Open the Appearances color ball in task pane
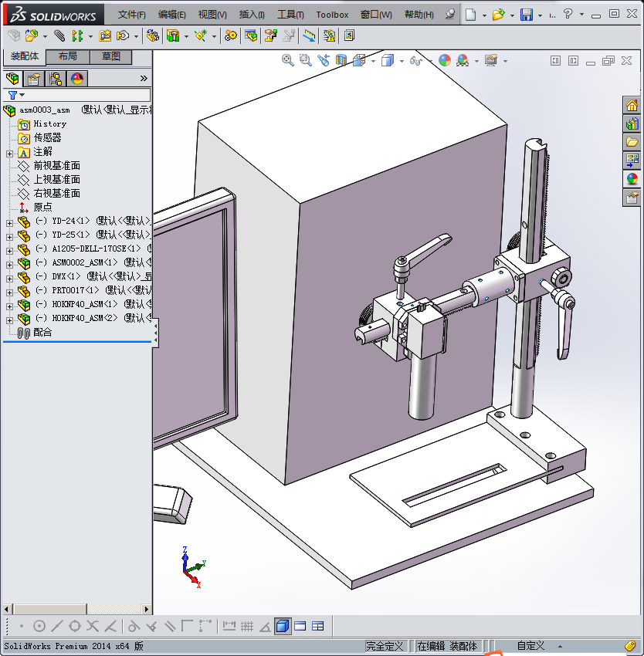Viewport: 644px width, 656px height. (x=632, y=179)
